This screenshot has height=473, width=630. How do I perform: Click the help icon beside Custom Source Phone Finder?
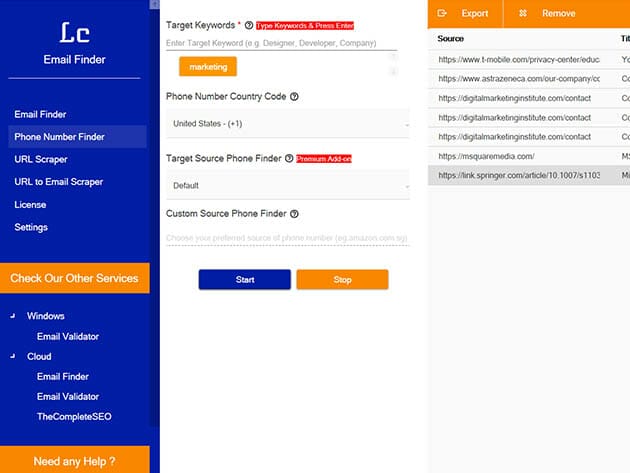[x=294, y=214]
